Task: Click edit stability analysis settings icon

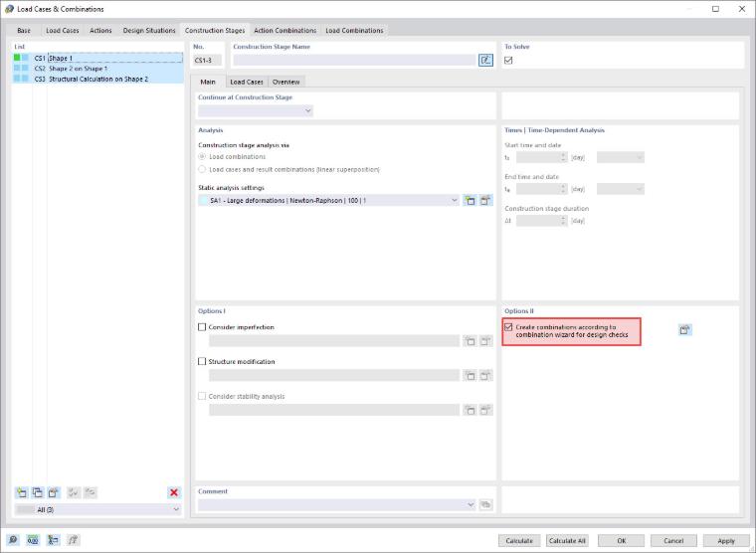Action: 485,411
